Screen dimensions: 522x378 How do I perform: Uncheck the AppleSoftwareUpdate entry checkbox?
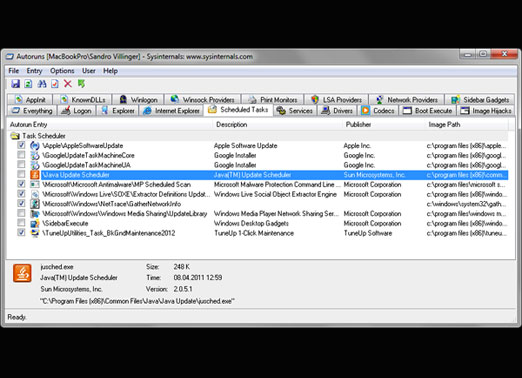pos(21,145)
